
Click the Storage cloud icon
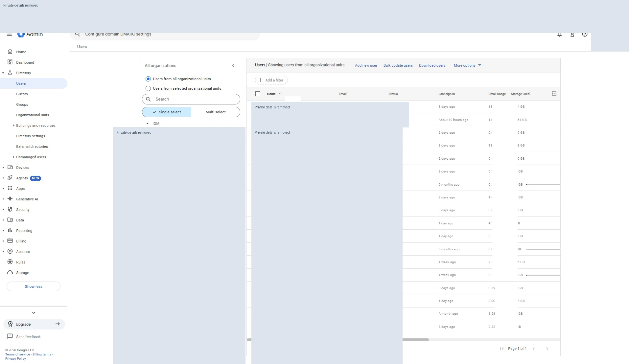pyautogui.click(x=10, y=272)
